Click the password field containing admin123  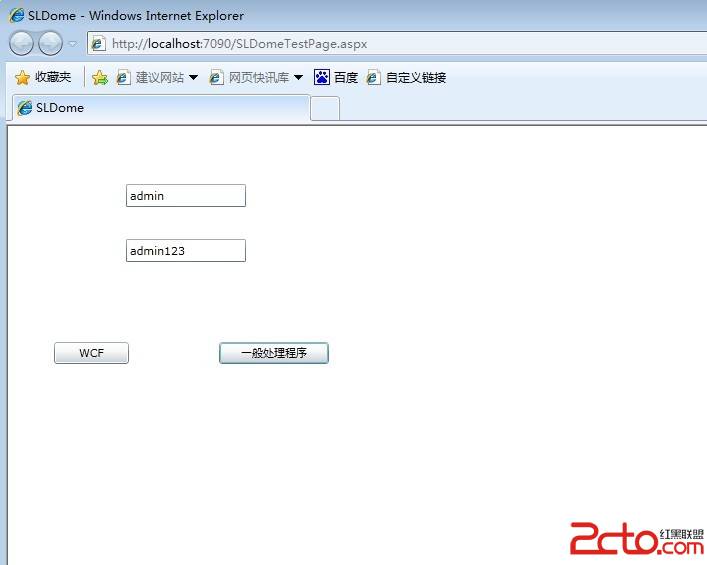pyautogui.click(x=186, y=251)
